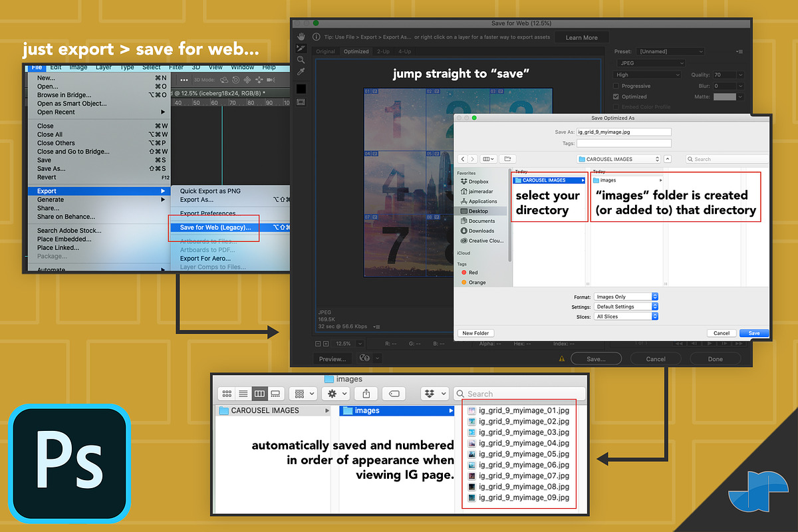Select the Red tag in sidebar

click(468, 273)
